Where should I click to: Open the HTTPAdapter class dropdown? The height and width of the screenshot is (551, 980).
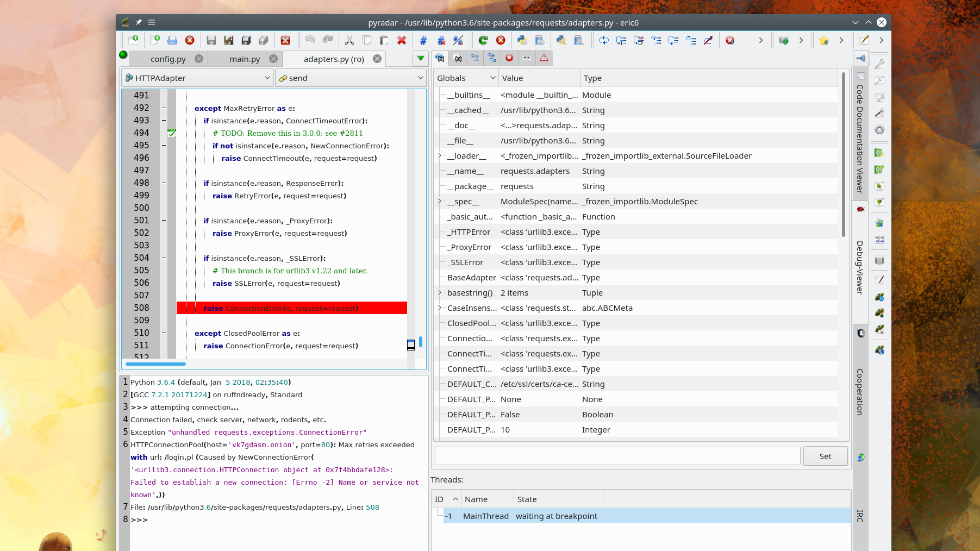197,78
